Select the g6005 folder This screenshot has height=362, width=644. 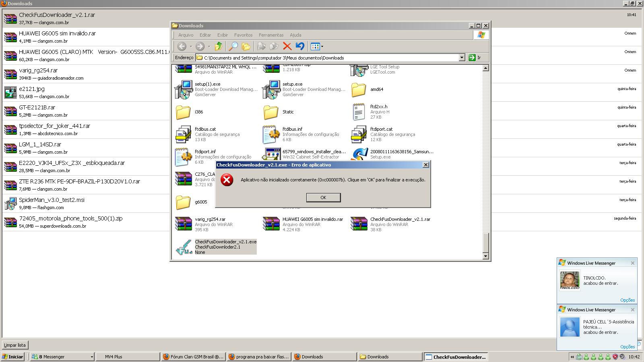tap(183, 202)
